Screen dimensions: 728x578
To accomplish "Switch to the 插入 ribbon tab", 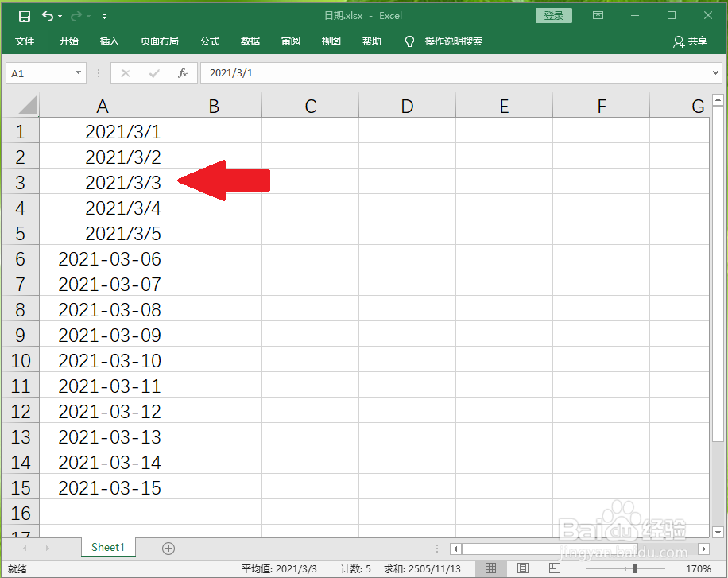I will point(110,41).
